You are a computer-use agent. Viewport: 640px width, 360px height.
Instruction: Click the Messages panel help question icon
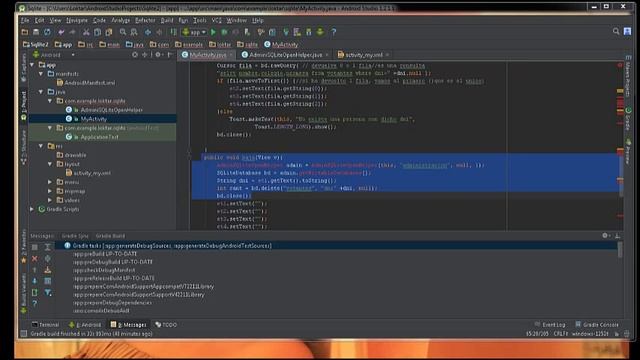pos(35,303)
